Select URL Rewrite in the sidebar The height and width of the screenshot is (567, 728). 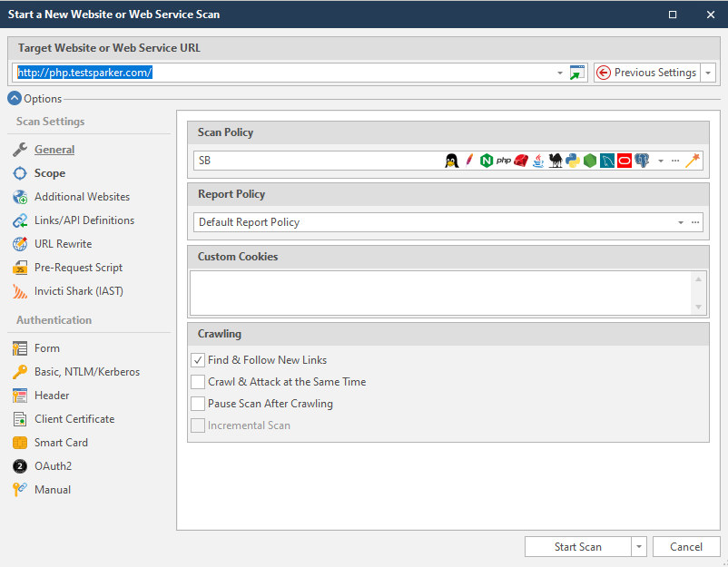pos(20,243)
